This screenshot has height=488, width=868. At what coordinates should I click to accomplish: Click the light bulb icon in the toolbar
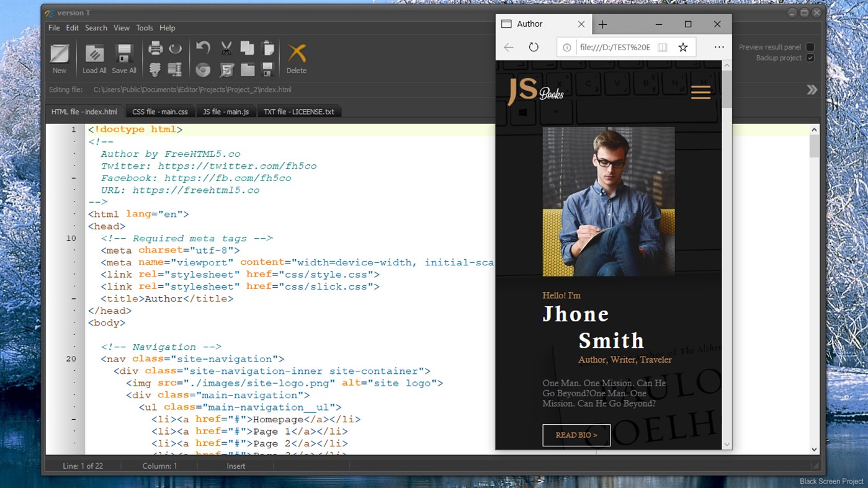pos(156,69)
